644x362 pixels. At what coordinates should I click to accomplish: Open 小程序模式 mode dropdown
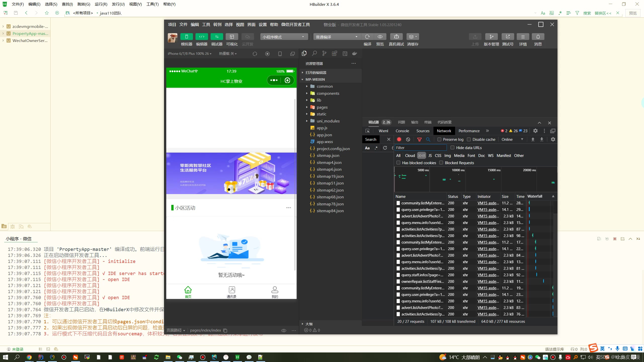284,37
